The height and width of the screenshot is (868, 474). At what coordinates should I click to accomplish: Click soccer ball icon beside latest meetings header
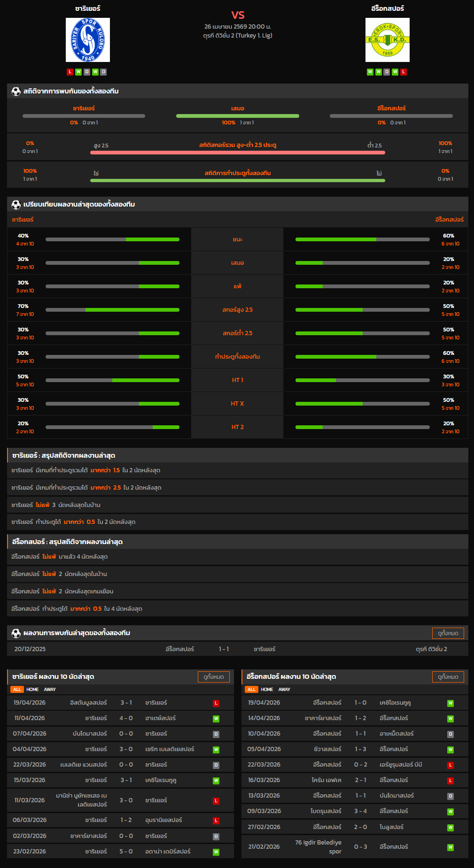[16, 633]
